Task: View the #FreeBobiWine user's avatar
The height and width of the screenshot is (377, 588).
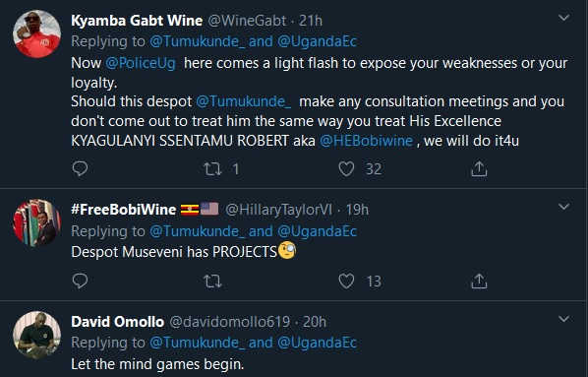Action: 36,222
